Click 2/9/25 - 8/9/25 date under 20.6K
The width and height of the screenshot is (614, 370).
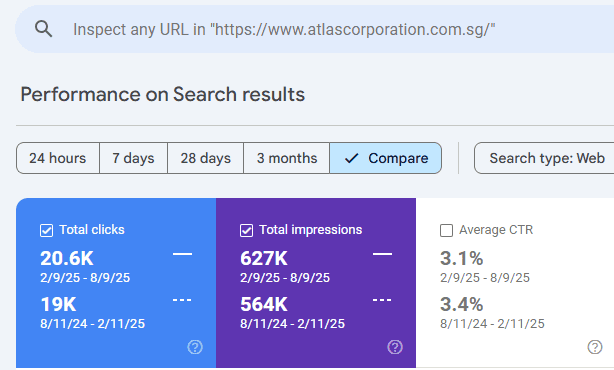click(x=85, y=278)
